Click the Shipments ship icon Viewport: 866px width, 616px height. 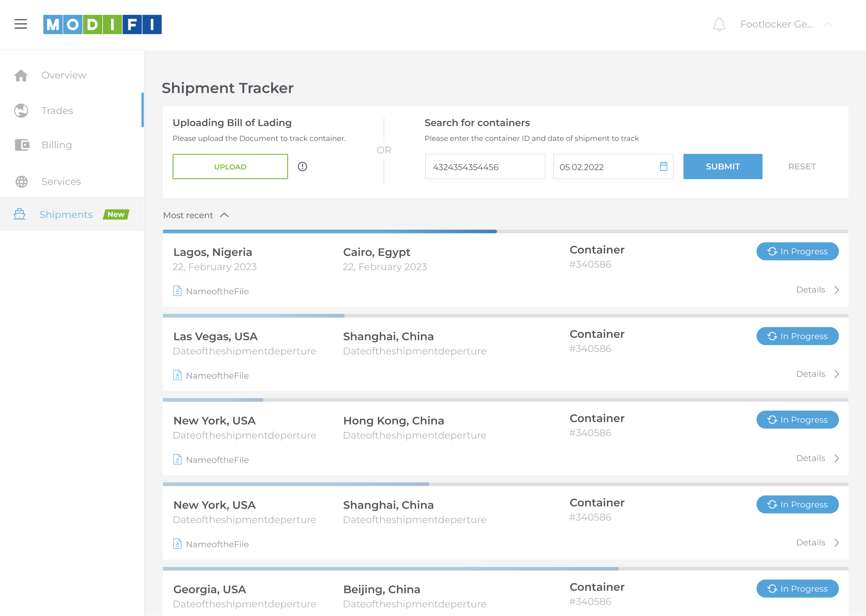click(x=20, y=214)
